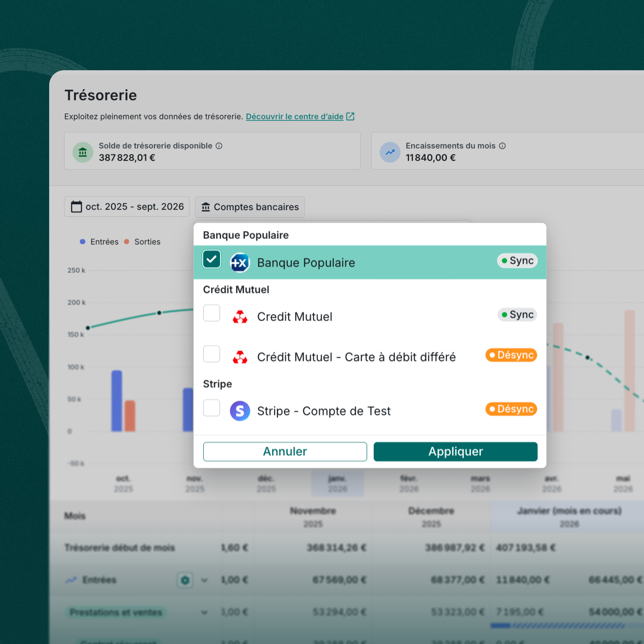The height and width of the screenshot is (644, 644).
Task: Click the info icon next to Solde de trésorerie
Action: 219,146
